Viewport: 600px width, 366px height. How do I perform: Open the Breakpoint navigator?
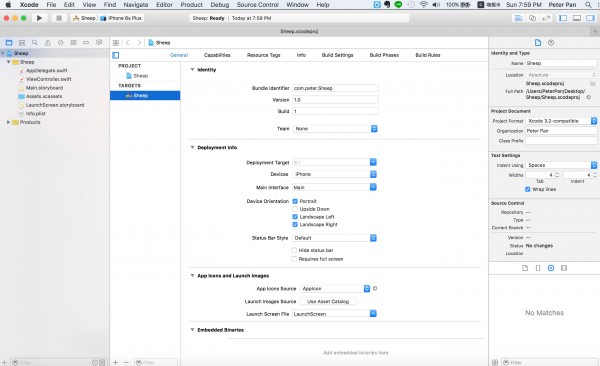pyautogui.click(x=86, y=42)
